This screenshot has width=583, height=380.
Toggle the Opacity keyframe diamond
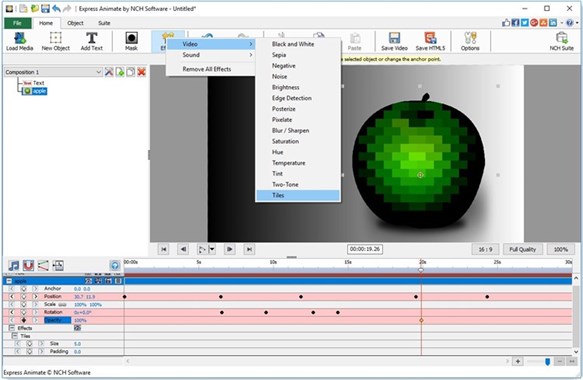click(24, 320)
